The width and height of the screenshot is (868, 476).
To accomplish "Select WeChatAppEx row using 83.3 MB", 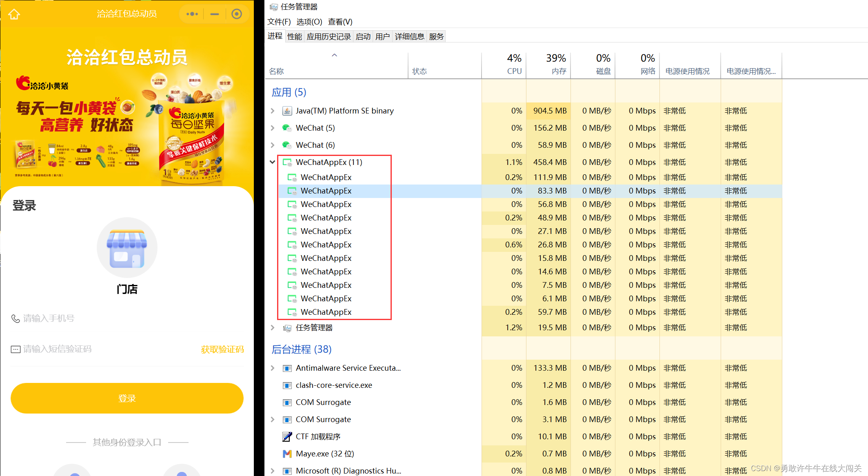I will [530, 191].
